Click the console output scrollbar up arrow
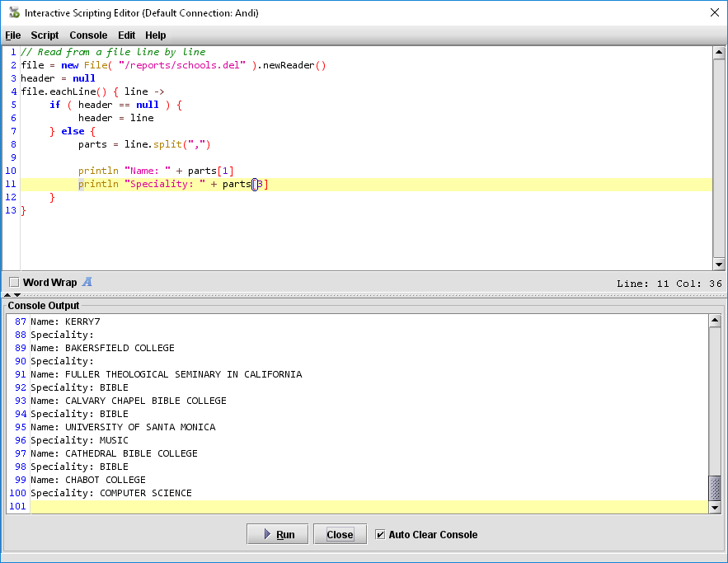This screenshot has height=563, width=728. [x=715, y=321]
